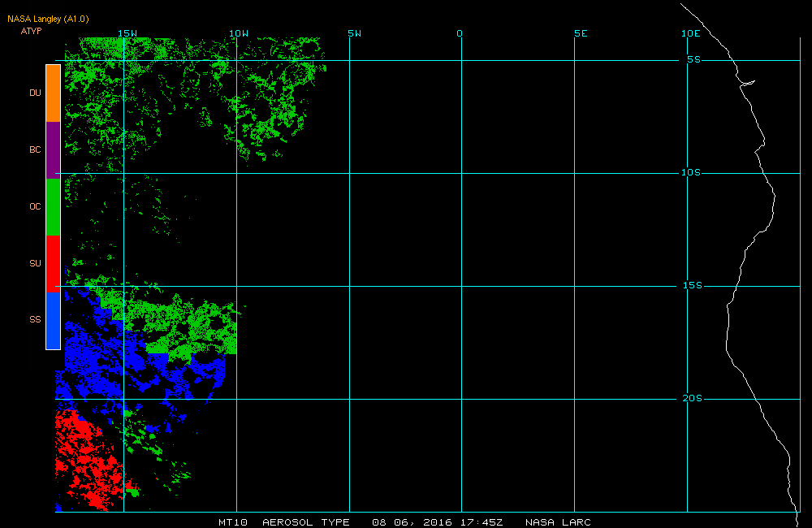
Task: Click the BC legend label
Action: pyautogui.click(x=35, y=149)
